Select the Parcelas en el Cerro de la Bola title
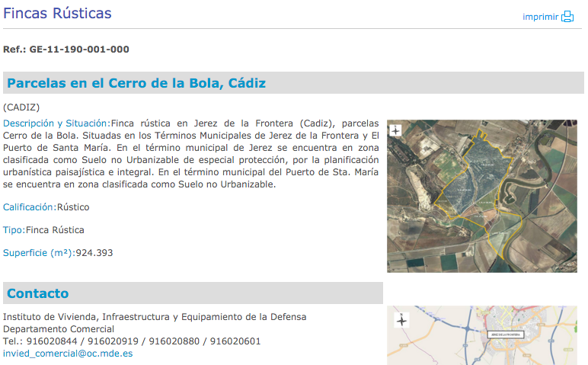 click(136, 83)
